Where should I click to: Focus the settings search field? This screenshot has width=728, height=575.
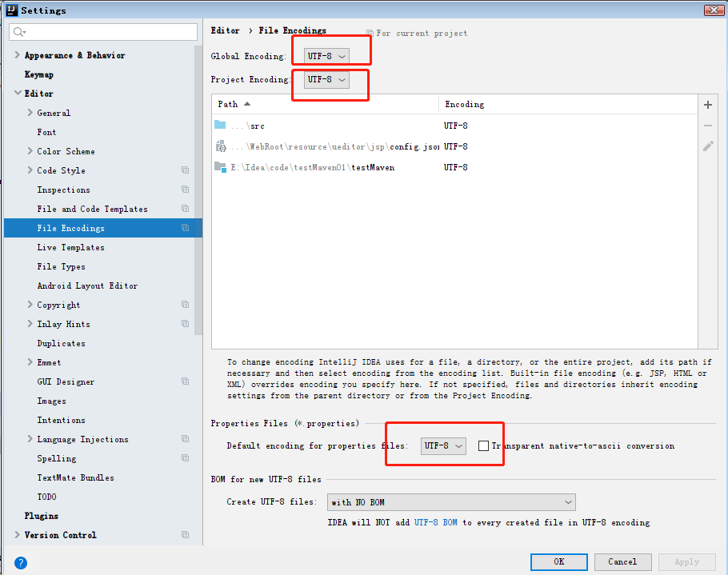[x=103, y=31]
